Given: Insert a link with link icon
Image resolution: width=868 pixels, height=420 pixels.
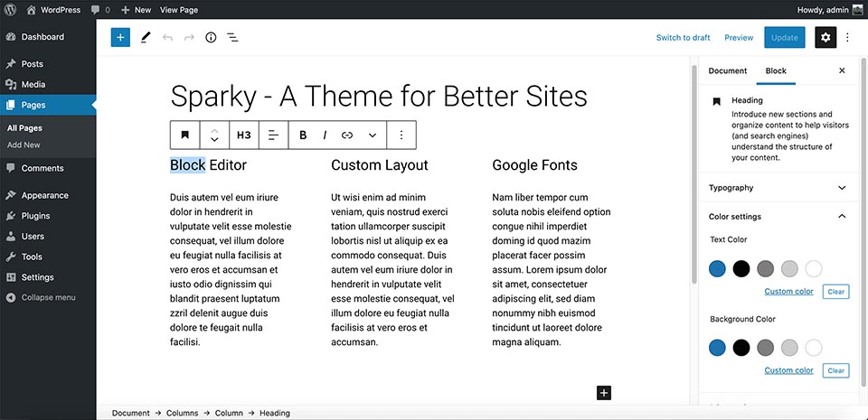Looking at the screenshot, I should click(x=347, y=135).
